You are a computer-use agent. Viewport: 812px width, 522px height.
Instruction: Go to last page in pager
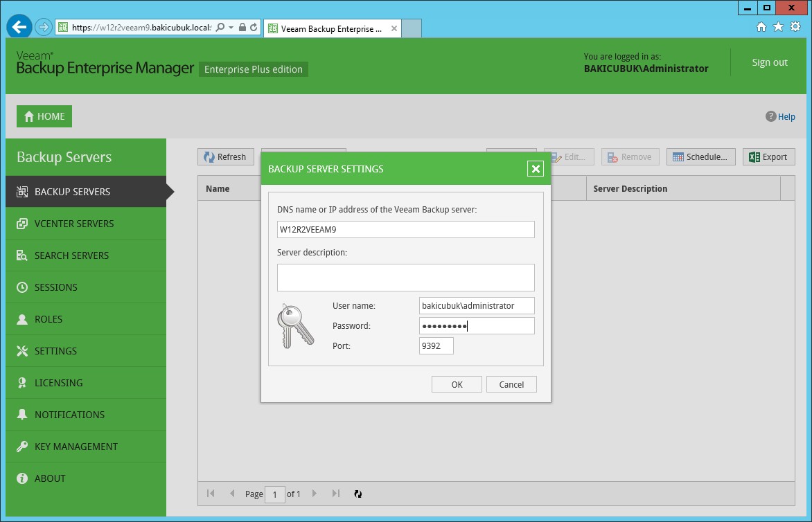(x=336, y=494)
